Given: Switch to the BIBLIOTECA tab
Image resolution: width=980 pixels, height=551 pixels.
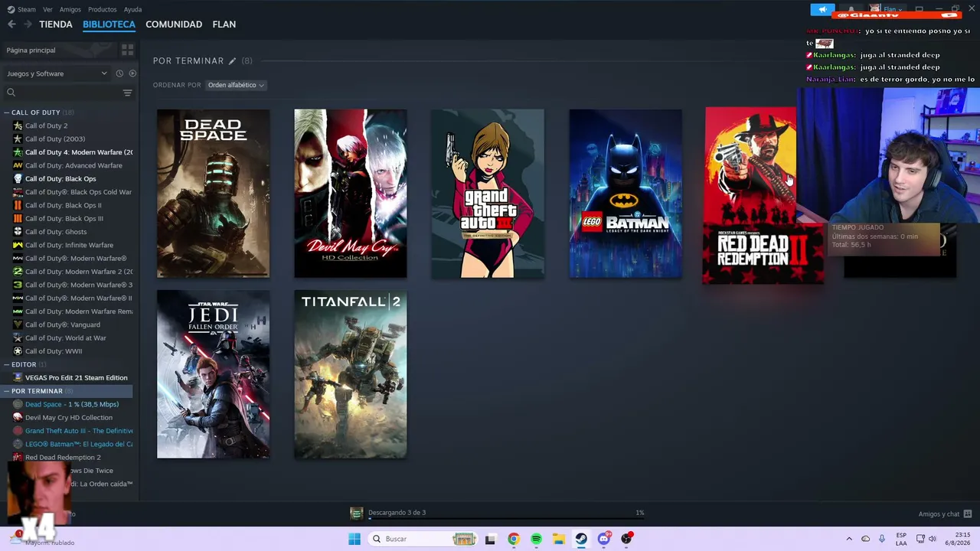Looking at the screenshot, I should [x=109, y=24].
